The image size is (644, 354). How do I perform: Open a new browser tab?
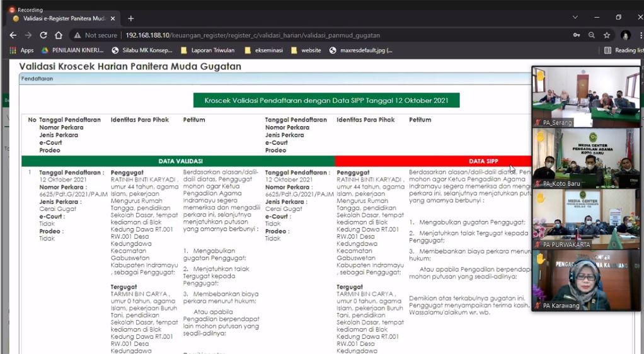(x=131, y=18)
